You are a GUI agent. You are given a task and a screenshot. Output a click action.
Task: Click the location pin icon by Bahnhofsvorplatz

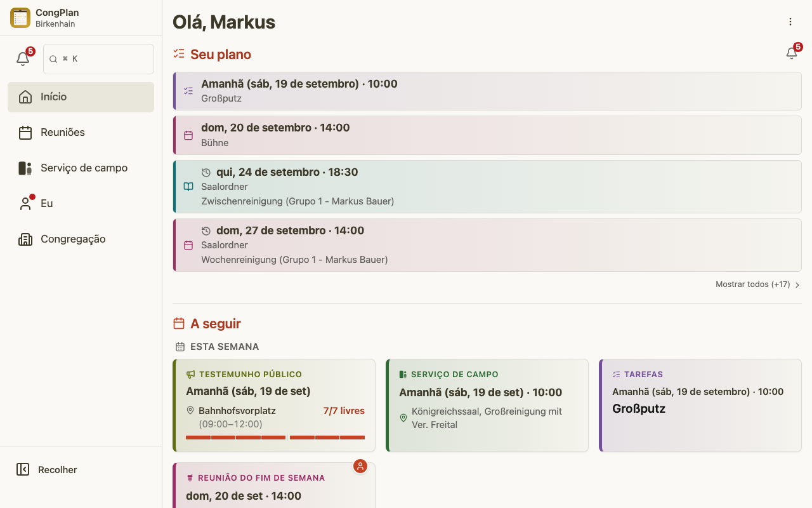190,411
